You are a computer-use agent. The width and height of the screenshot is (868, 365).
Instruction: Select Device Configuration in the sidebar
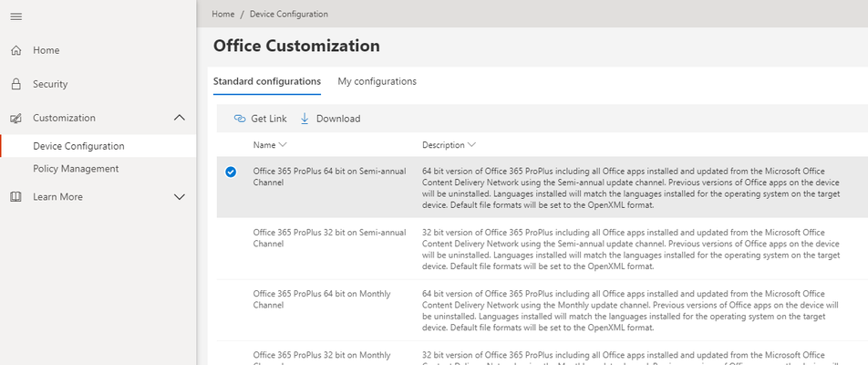point(78,146)
